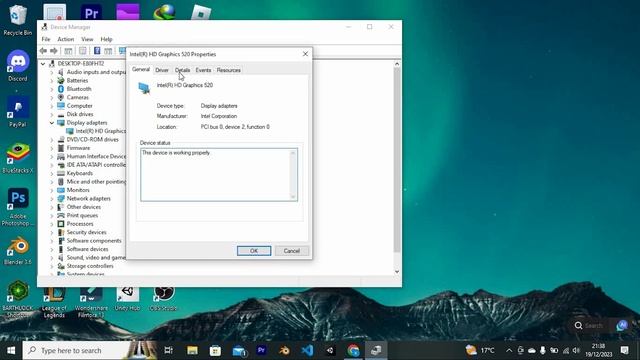Click the scroll down arrow in Device Manager
This screenshot has height=360, width=640.
point(397,272)
